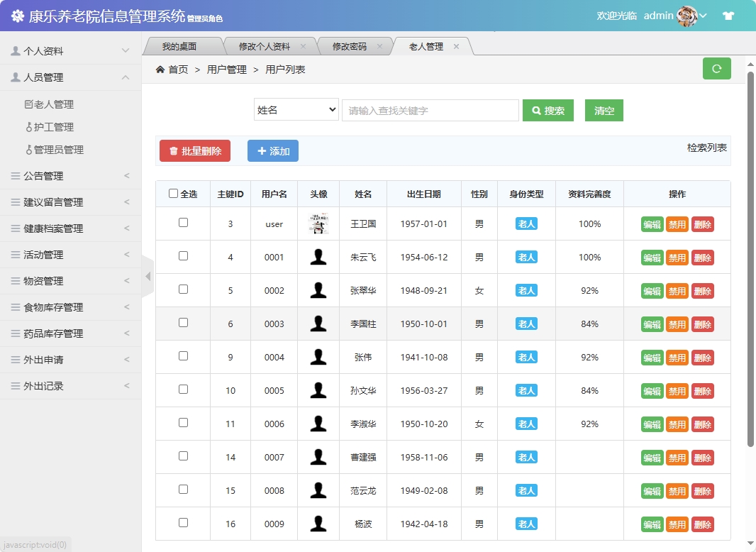Click the t-shirt theme icon in the top bar

pyautogui.click(x=728, y=14)
